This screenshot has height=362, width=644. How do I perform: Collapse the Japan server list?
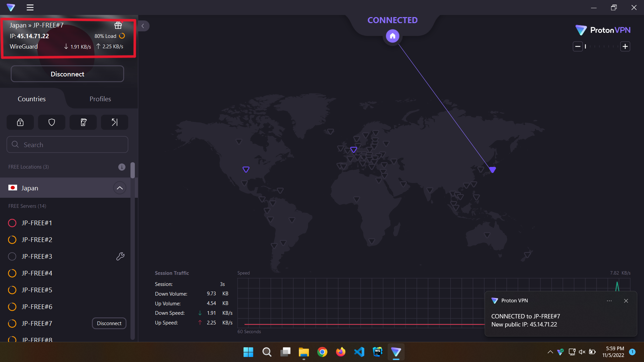(x=120, y=188)
